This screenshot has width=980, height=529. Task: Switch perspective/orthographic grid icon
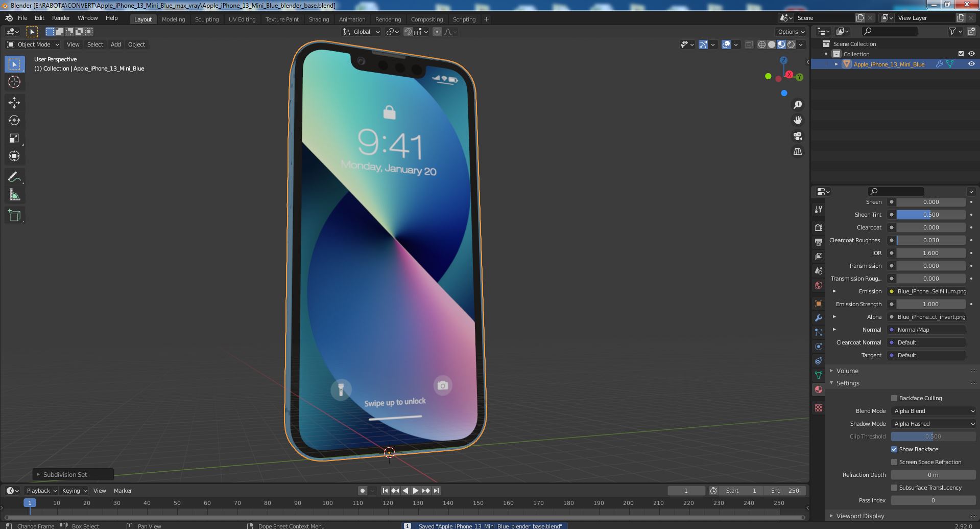797,152
